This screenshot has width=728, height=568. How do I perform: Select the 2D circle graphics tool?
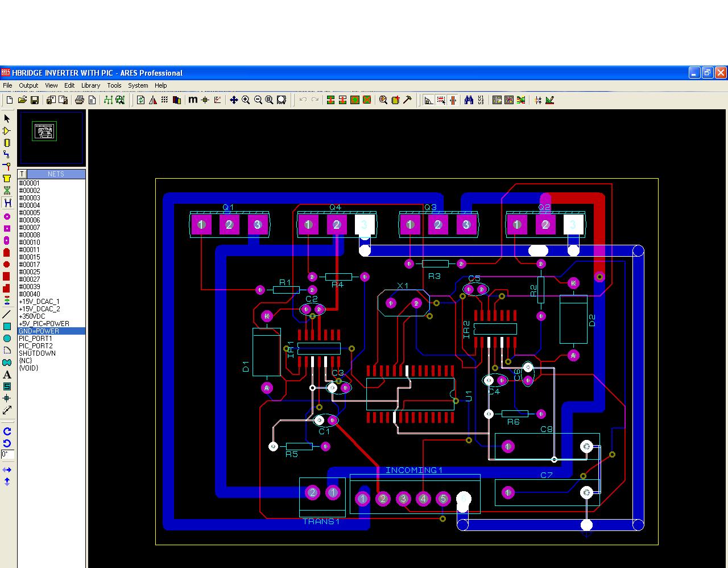click(x=7, y=338)
